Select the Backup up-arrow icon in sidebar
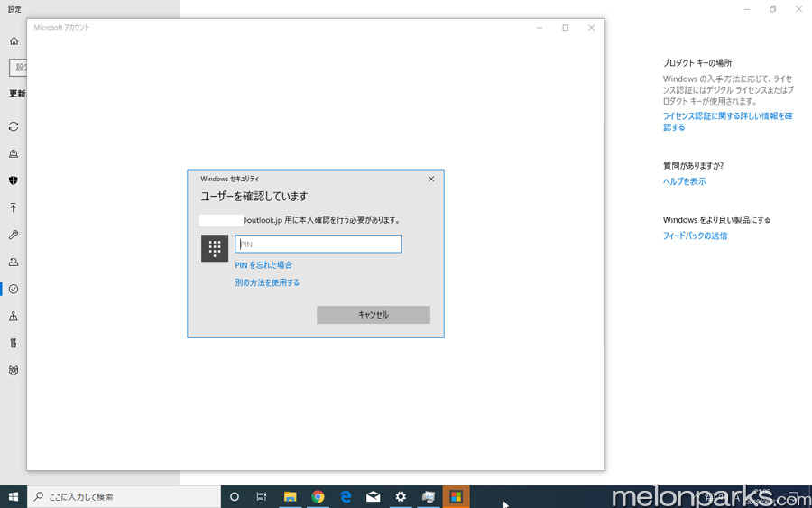 [14, 208]
